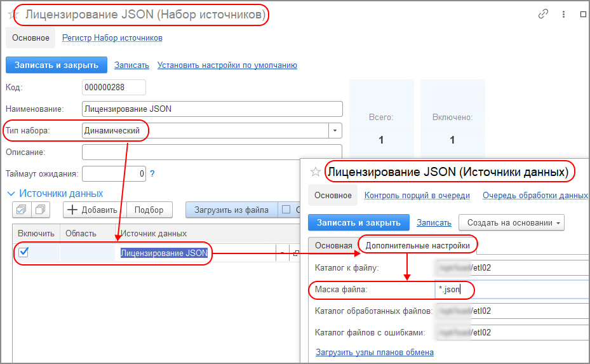Click the check-all sources icon

click(x=22, y=210)
